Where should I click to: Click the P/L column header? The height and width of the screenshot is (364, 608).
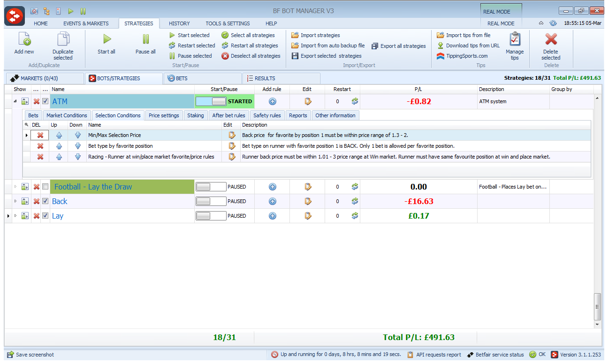tap(418, 89)
